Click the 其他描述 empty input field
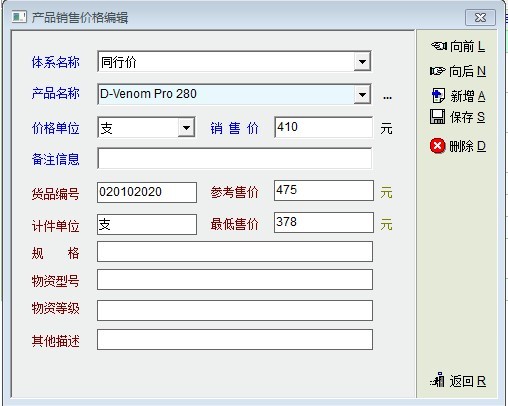The height and width of the screenshot is (406, 508). click(235, 339)
